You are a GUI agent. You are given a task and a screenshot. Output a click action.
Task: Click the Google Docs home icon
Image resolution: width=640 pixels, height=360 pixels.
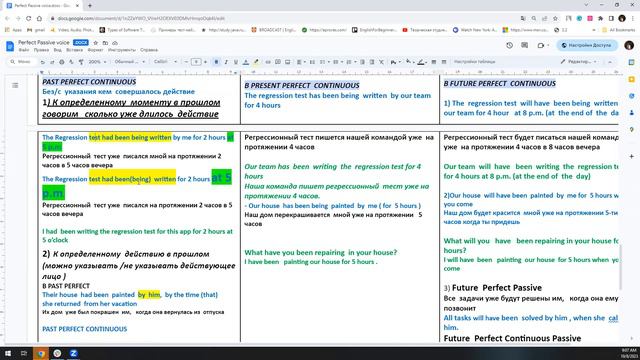tap(10, 46)
